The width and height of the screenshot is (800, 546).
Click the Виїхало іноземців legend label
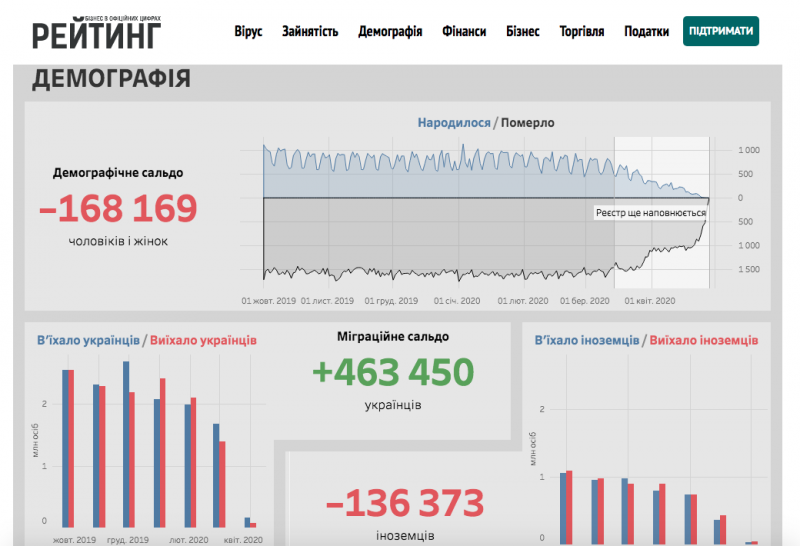pos(704,340)
